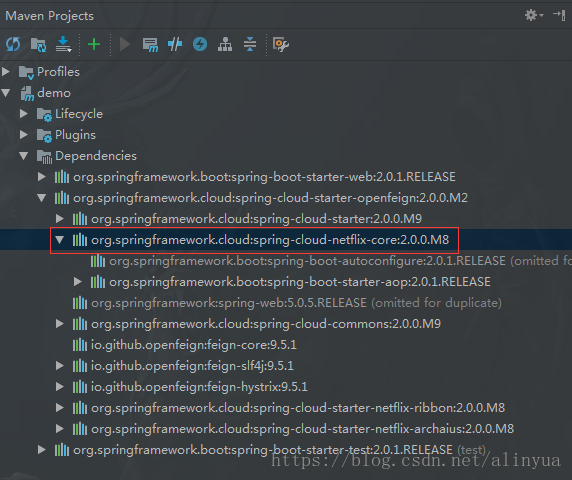
Task: Select the demo Maven project
Action: [54, 93]
